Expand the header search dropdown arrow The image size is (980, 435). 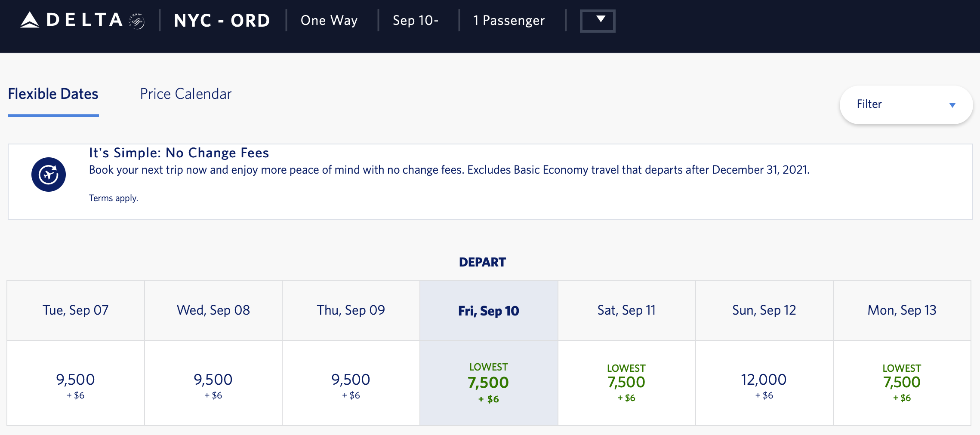point(598,21)
